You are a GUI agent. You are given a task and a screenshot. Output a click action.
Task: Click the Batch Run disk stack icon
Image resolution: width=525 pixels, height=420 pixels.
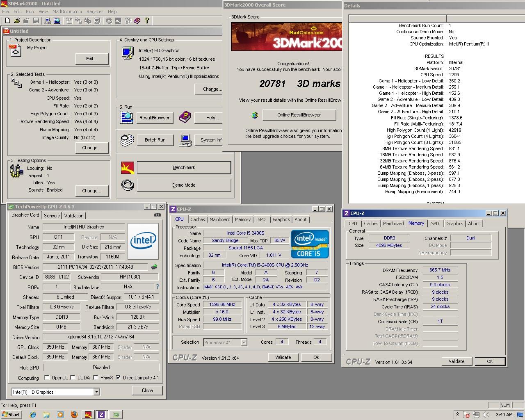(127, 140)
